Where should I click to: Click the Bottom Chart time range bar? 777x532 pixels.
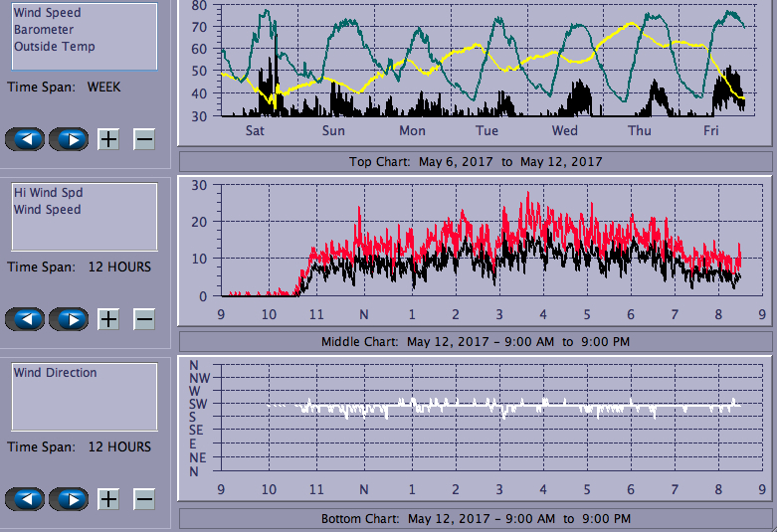476,519
